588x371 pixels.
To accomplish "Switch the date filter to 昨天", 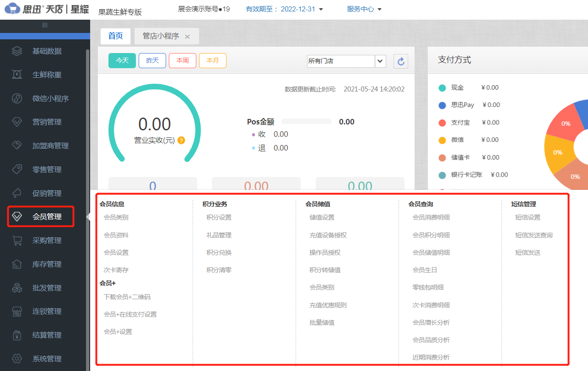I will [x=152, y=60].
